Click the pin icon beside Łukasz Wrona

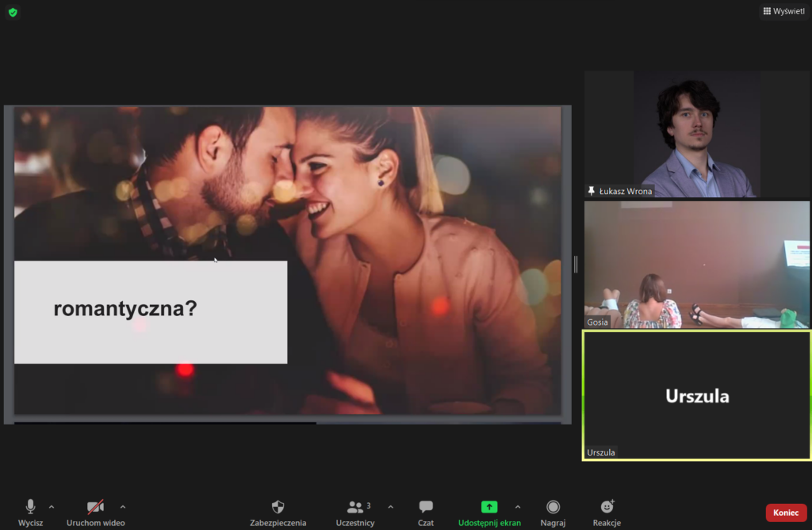tap(592, 191)
